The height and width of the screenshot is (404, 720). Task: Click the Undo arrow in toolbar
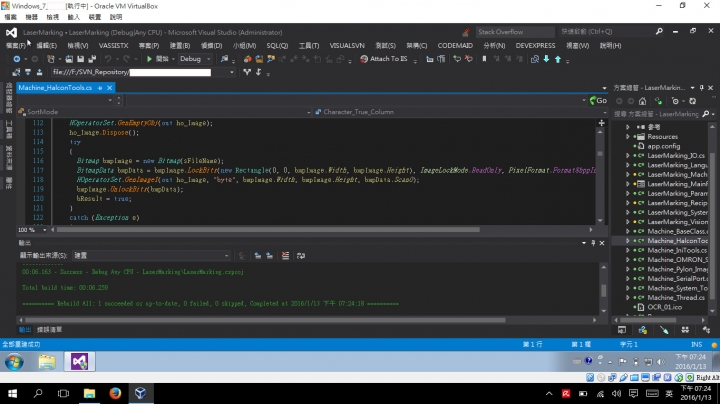[x=108, y=59]
